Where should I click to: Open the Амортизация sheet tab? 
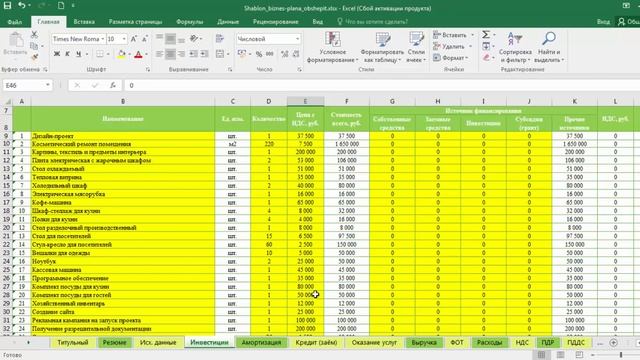coord(261,342)
